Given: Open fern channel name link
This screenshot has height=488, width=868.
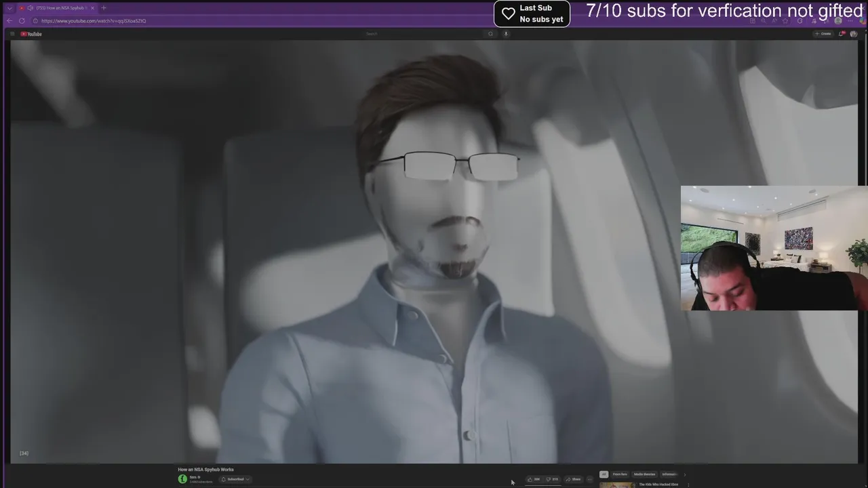Looking at the screenshot, I should (x=193, y=477).
